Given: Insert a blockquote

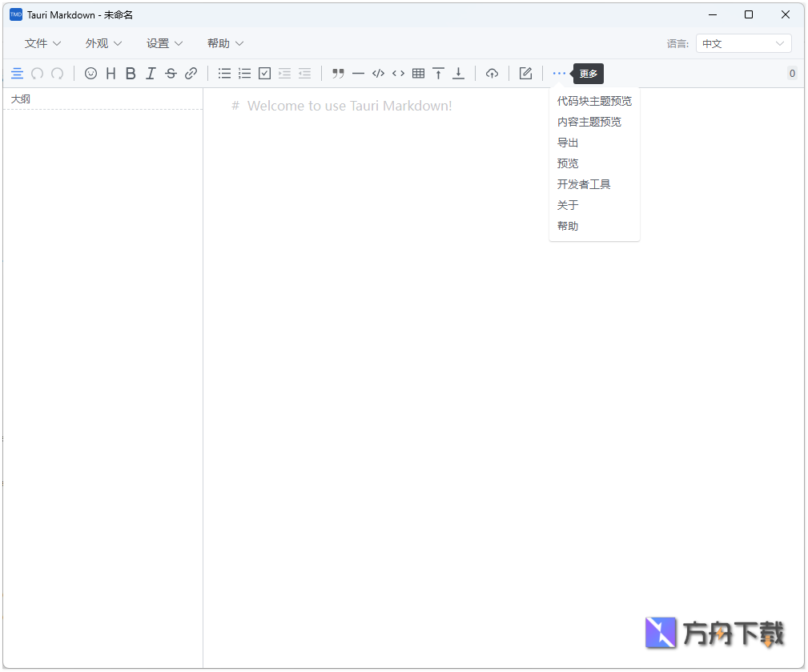Looking at the screenshot, I should 338,74.
